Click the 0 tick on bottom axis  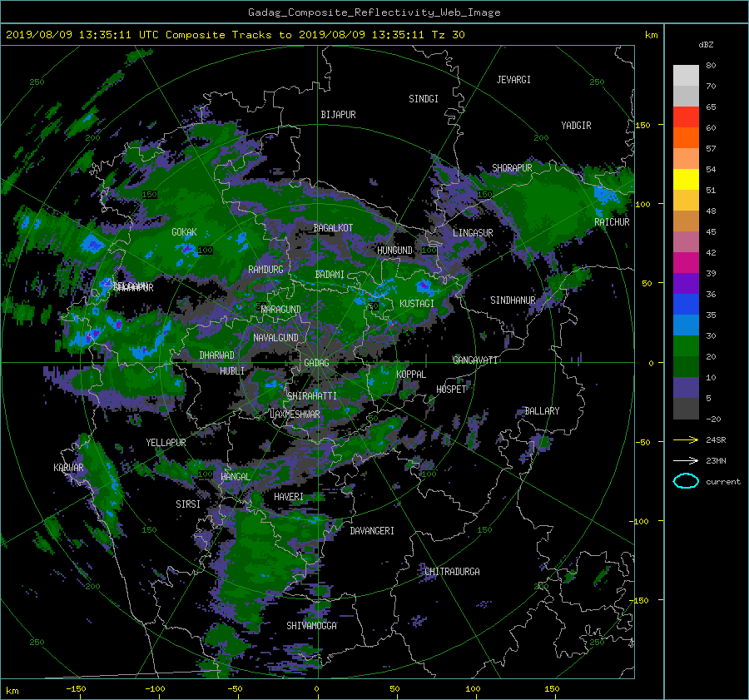tap(316, 689)
